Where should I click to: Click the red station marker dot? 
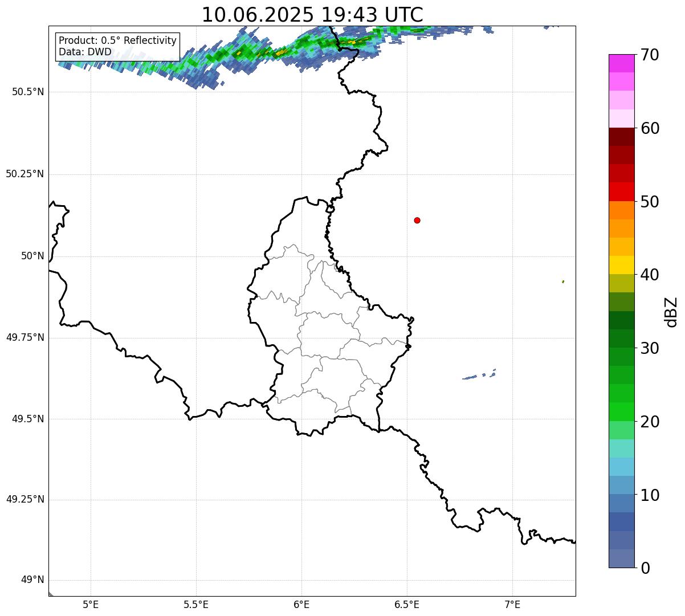(x=417, y=220)
